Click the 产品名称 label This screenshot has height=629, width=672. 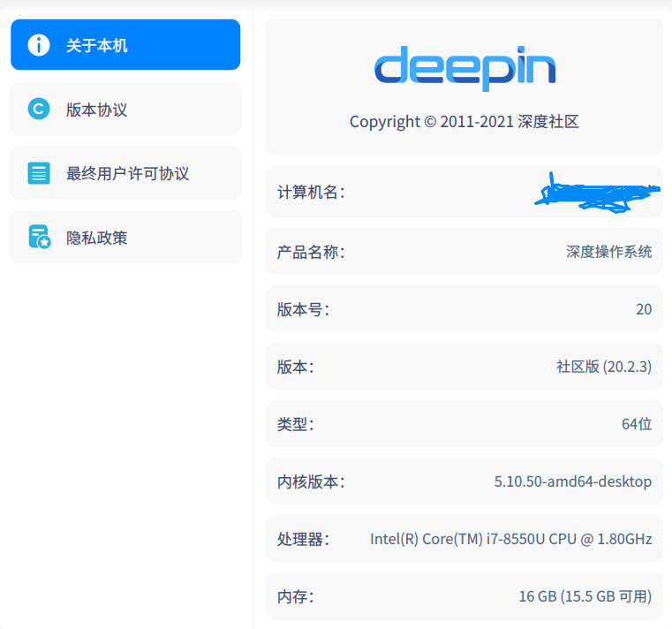(x=311, y=252)
